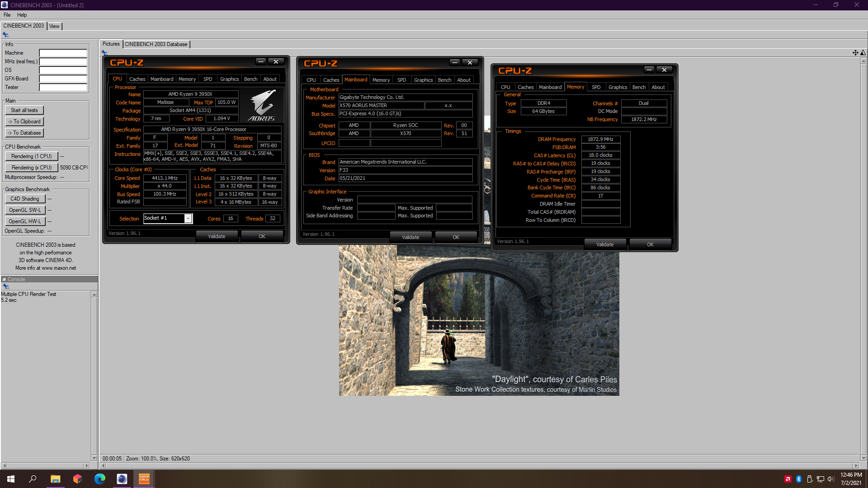The height and width of the screenshot is (488, 868).
Task: Open File Explorer from the taskbar
Action: 55,479
